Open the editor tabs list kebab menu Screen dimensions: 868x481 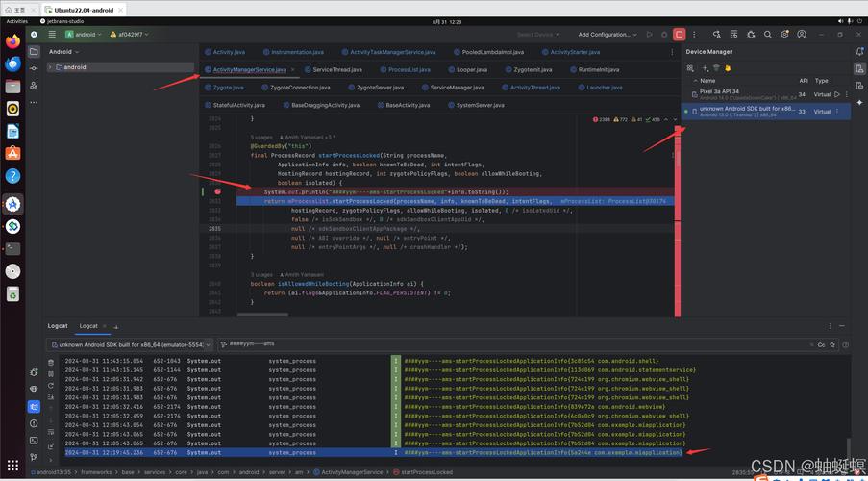[673, 52]
